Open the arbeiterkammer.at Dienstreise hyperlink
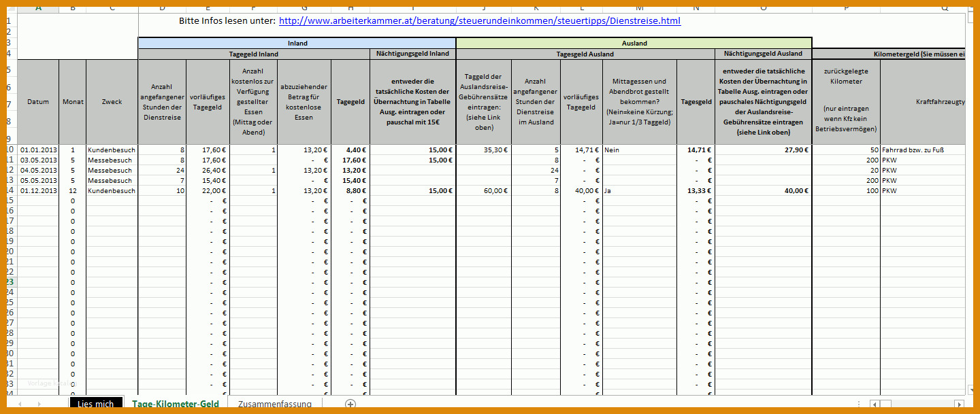Image resolution: width=980 pixels, height=414 pixels. (x=480, y=21)
